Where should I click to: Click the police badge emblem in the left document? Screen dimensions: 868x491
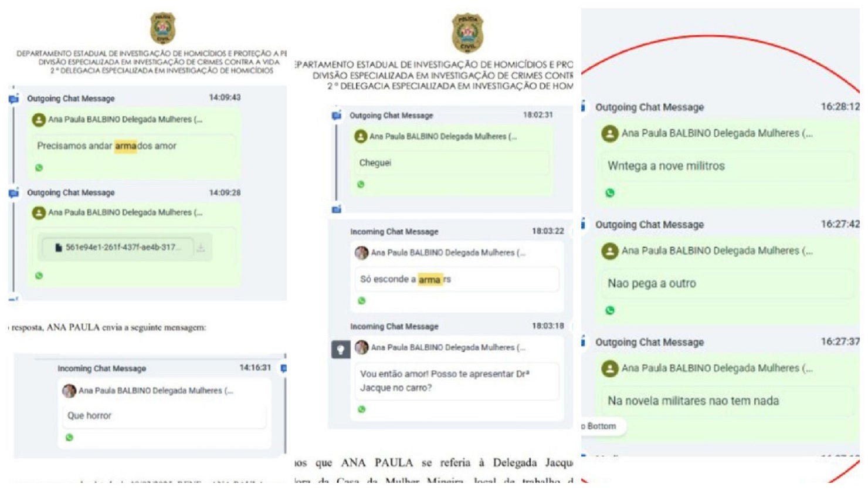pos(162,28)
